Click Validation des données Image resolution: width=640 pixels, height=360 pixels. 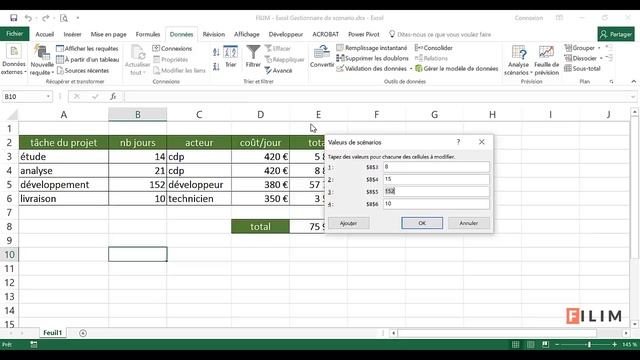coord(371,69)
